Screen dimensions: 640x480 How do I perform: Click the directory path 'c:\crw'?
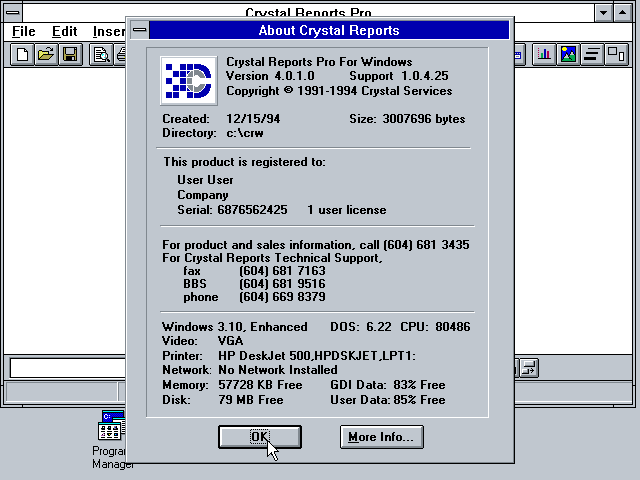(x=245, y=133)
